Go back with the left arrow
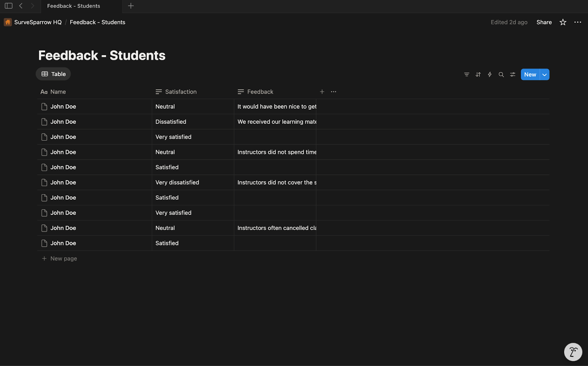Image resolution: width=588 pixels, height=366 pixels. pyautogui.click(x=21, y=6)
